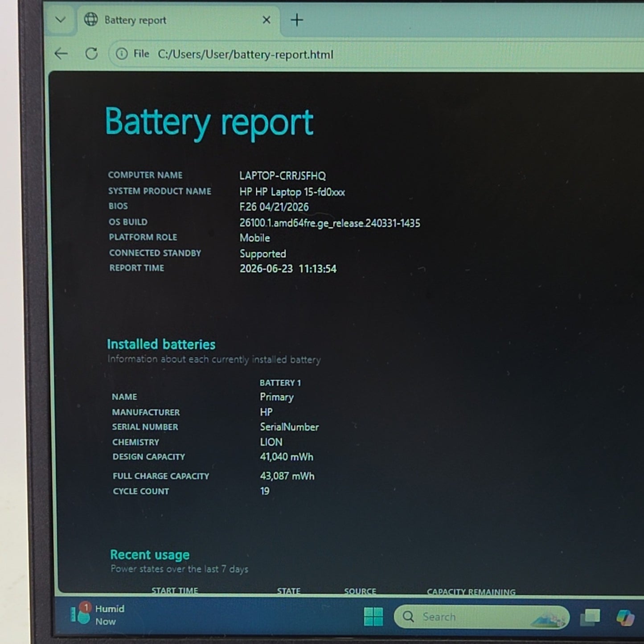Select the FULL CHARGE CAPACITY label

pos(161,476)
